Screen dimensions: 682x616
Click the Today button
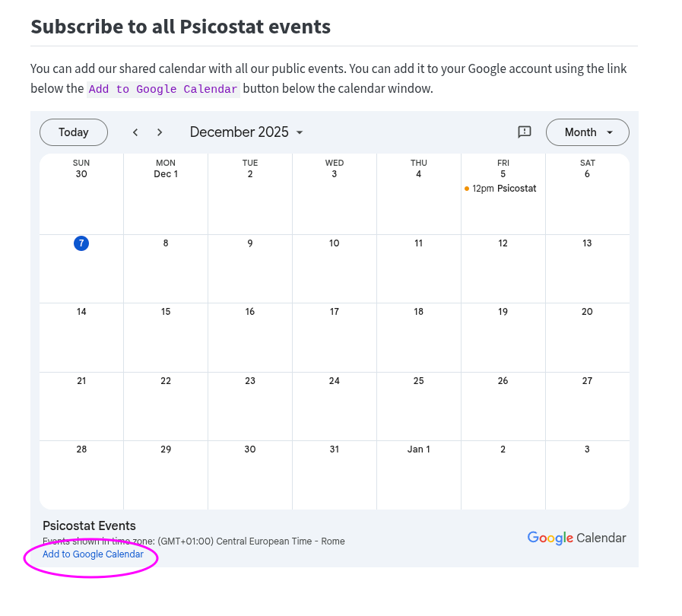(74, 132)
